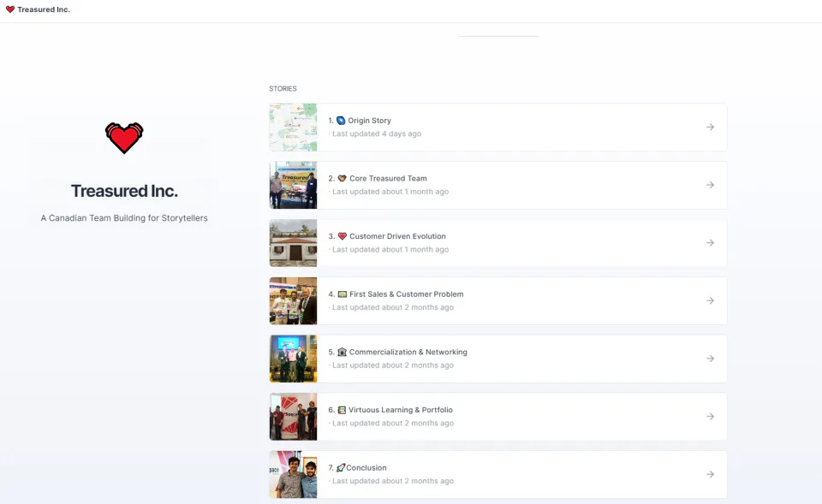The width and height of the screenshot is (822, 504).
Task: Click the Conclusion row arrow icon
Action: click(x=710, y=475)
